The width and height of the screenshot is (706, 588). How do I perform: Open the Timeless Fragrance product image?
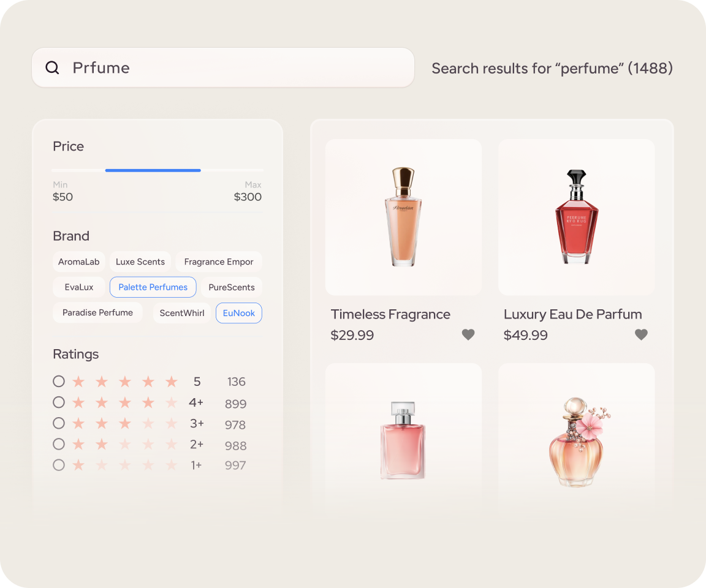click(403, 217)
